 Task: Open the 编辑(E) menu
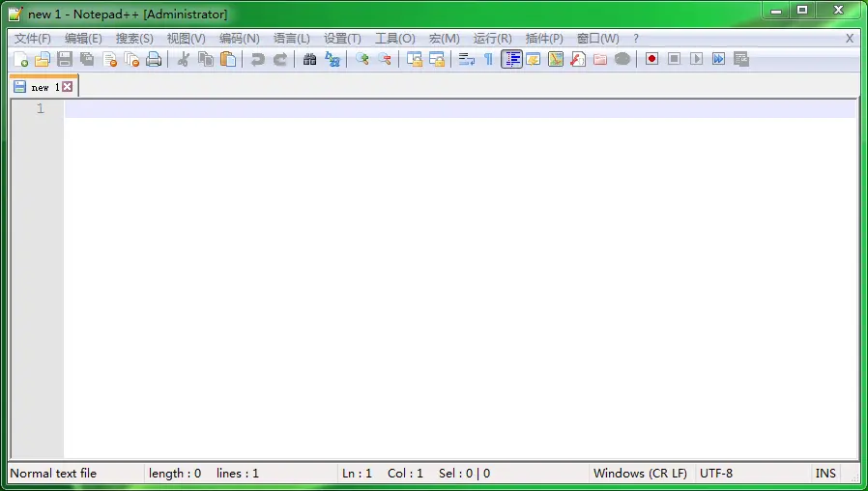tap(83, 39)
